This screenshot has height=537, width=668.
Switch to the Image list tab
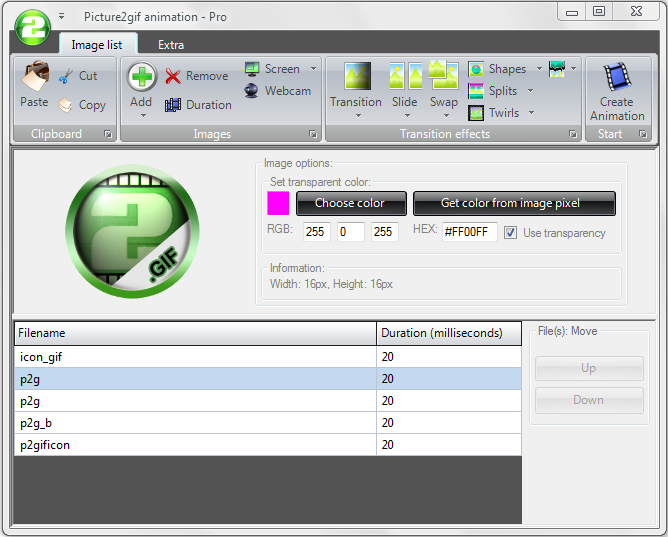coord(97,44)
